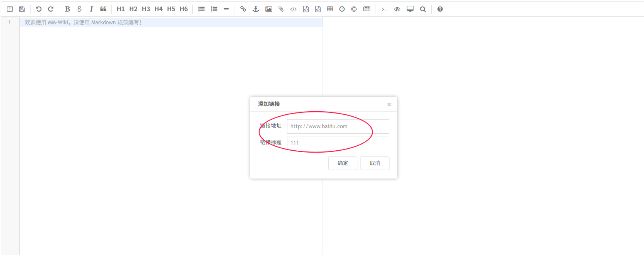Insert an H2 heading
Image resolution: width=644 pixels, height=255 pixels.
tap(133, 9)
